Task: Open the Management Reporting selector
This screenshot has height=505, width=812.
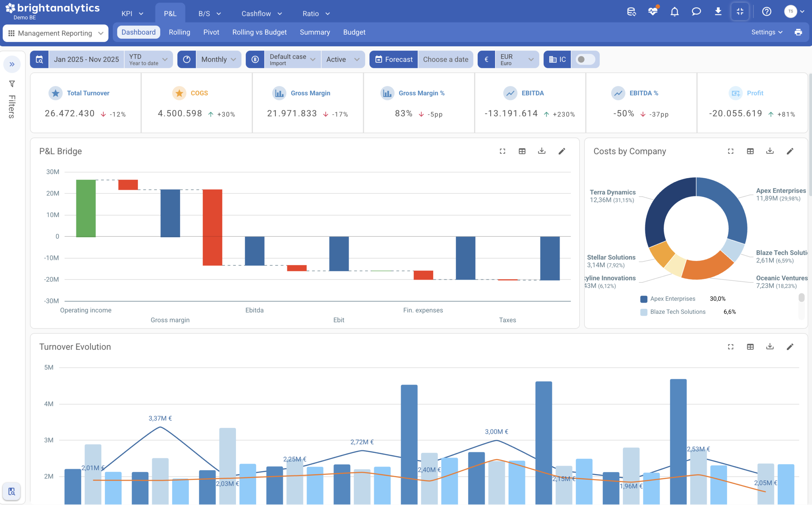Action: pyautogui.click(x=56, y=33)
